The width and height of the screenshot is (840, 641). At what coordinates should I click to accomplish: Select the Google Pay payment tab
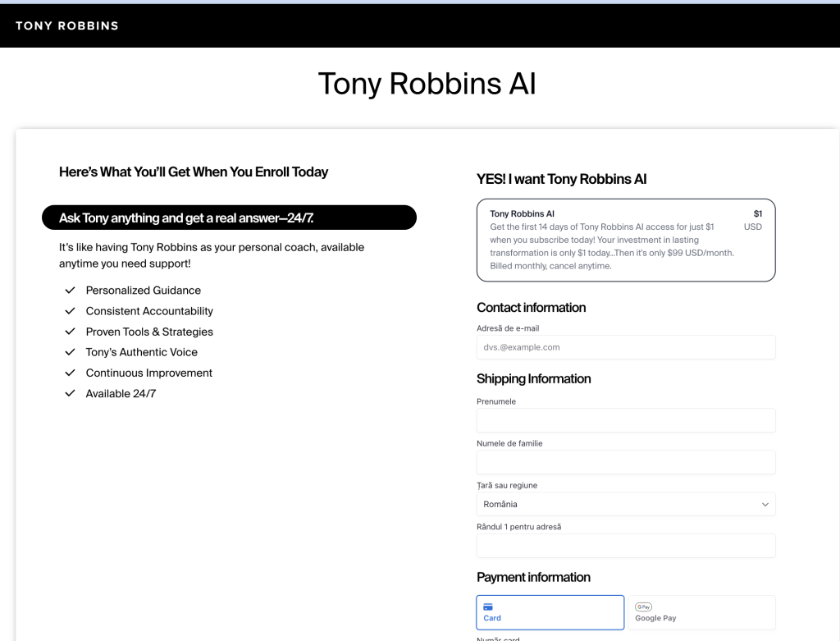coord(702,612)
